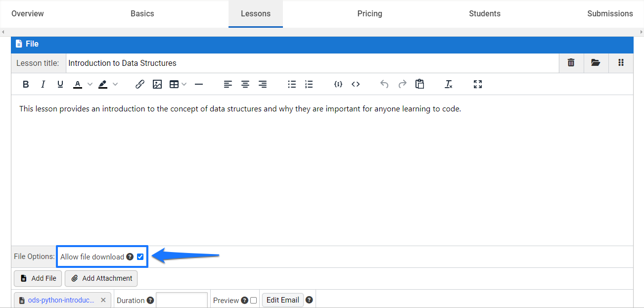
Task: Open the Basics tab
Action: pos(142,14)
